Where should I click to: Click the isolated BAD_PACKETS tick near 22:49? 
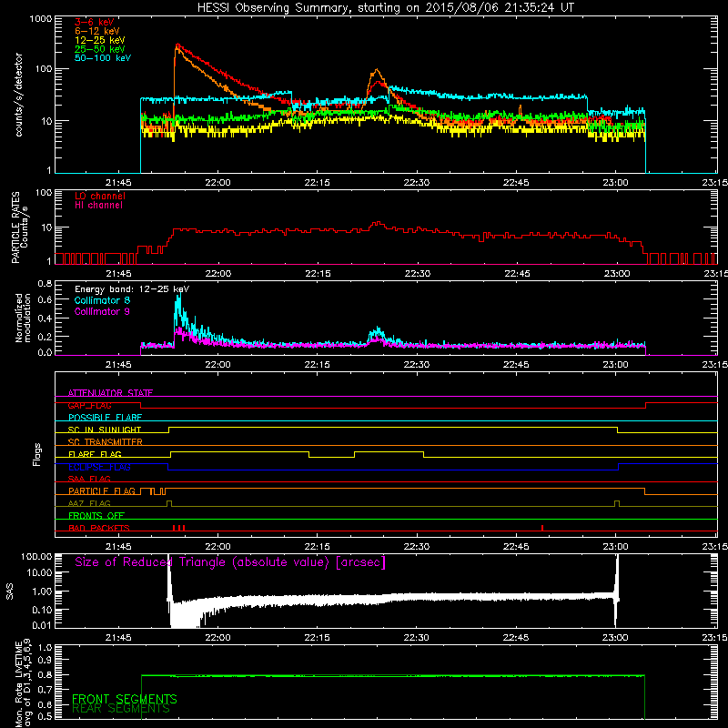tap(542, 528)
